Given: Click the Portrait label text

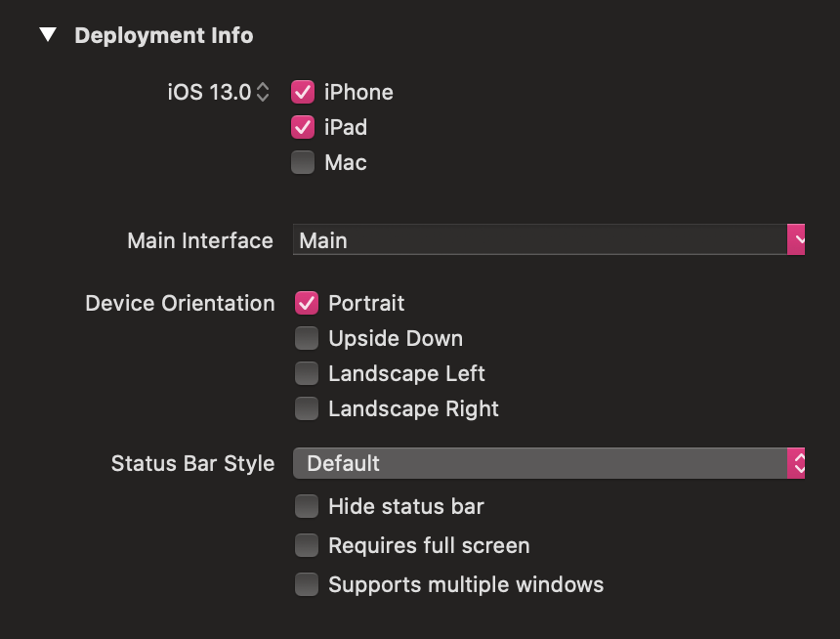Looking at the screenshot, I should (366, 304).
